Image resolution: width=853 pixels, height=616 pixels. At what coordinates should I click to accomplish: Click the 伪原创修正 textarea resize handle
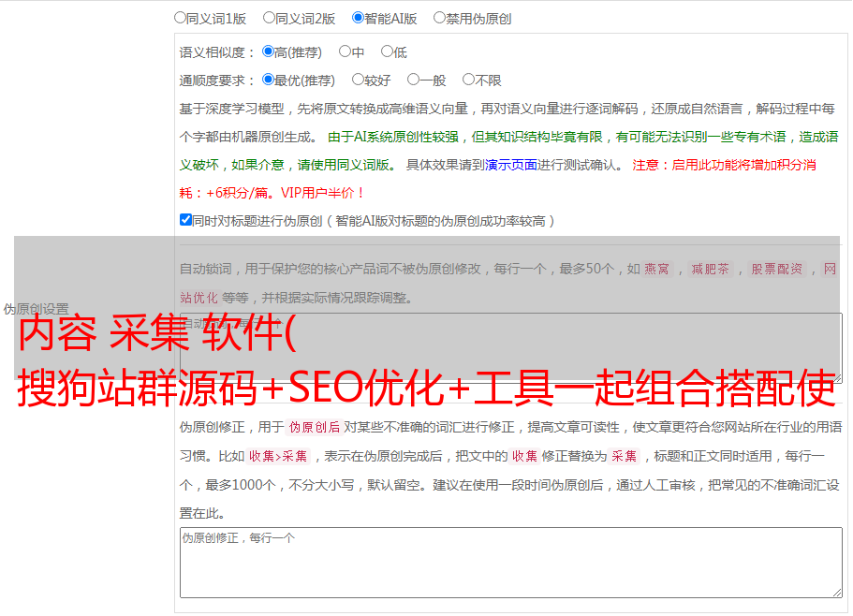[836, 592]
